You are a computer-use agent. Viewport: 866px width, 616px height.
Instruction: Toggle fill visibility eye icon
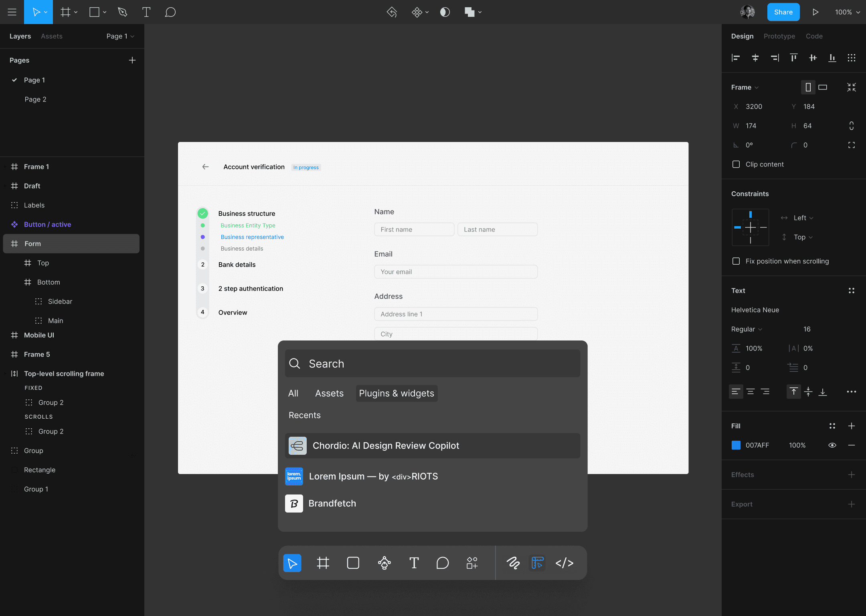tap(832, 445)
